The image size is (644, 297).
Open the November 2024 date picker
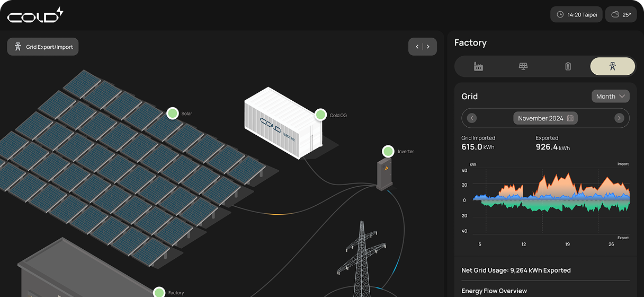coord(545,118)
